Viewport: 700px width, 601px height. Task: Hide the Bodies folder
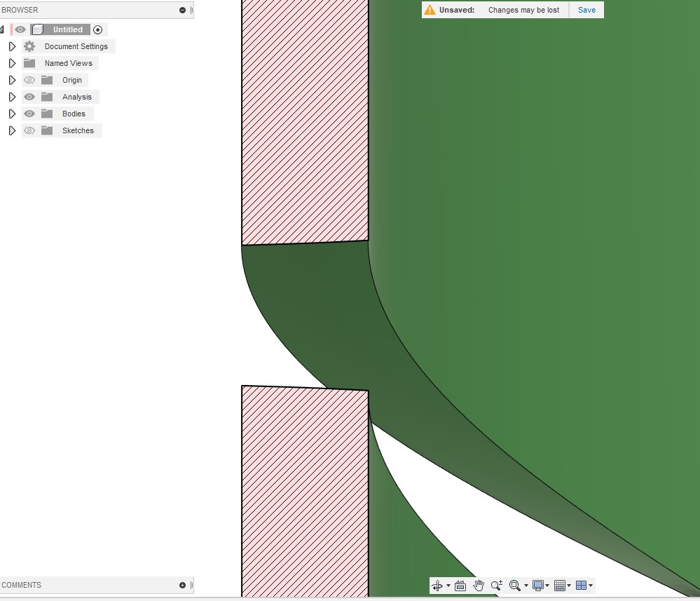coord(29,114)
